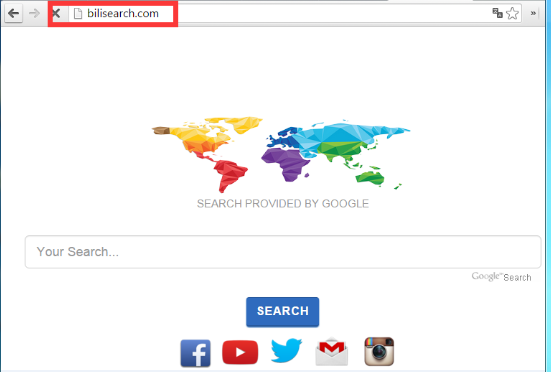The width and height of the screenshot is (551, 372).
Task: Click the 'SEARCH PROVIDED BY GOOGLE' text
Action: [283, 204]
